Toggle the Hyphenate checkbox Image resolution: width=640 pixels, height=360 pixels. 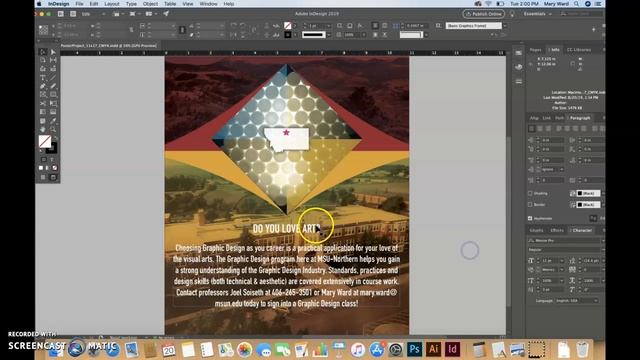click(x=530, y=218)
